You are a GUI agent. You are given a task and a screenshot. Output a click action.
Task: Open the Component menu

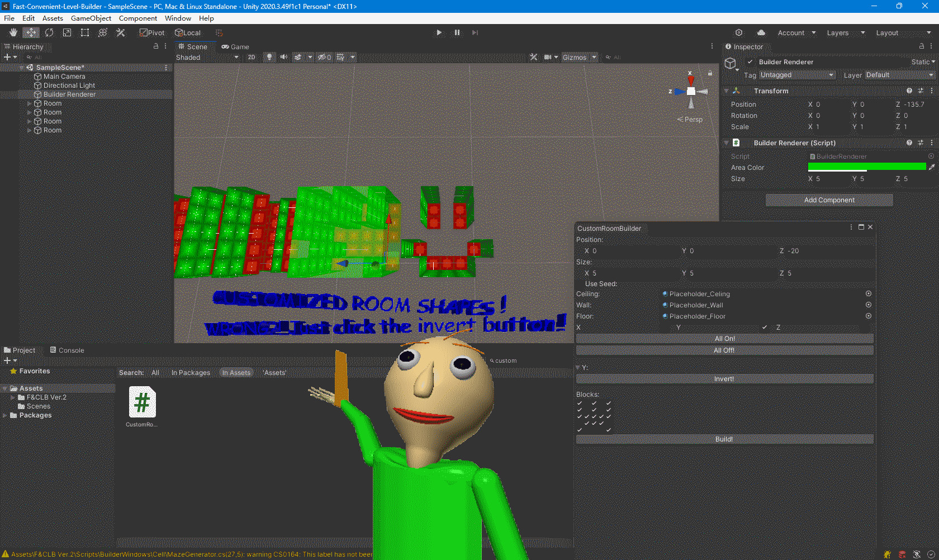coord(137,18)
